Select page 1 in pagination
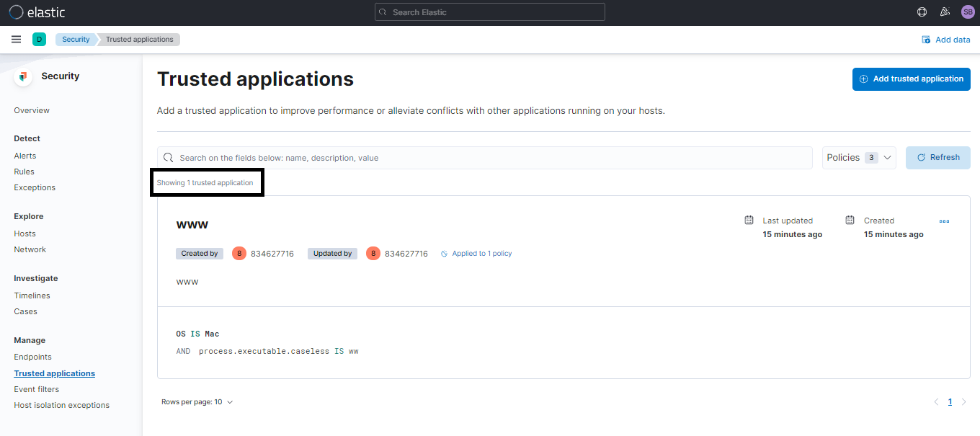The width and height of the screenshot is (980, 436). 950,401
